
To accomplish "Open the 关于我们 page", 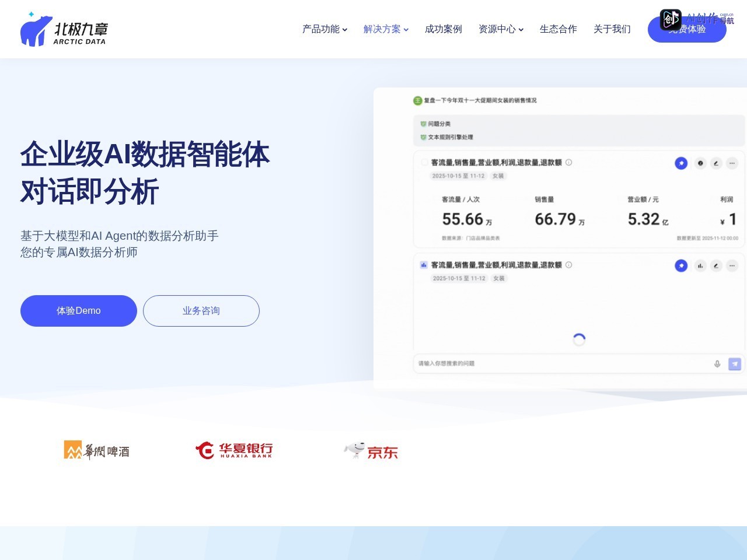I will click(x=612, y=29).
